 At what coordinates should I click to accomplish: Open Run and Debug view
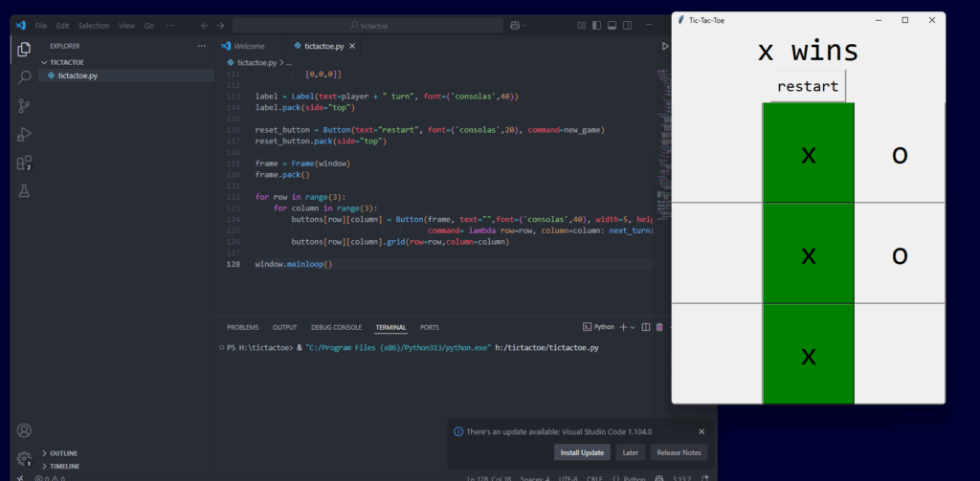click(x=24, y=135)
